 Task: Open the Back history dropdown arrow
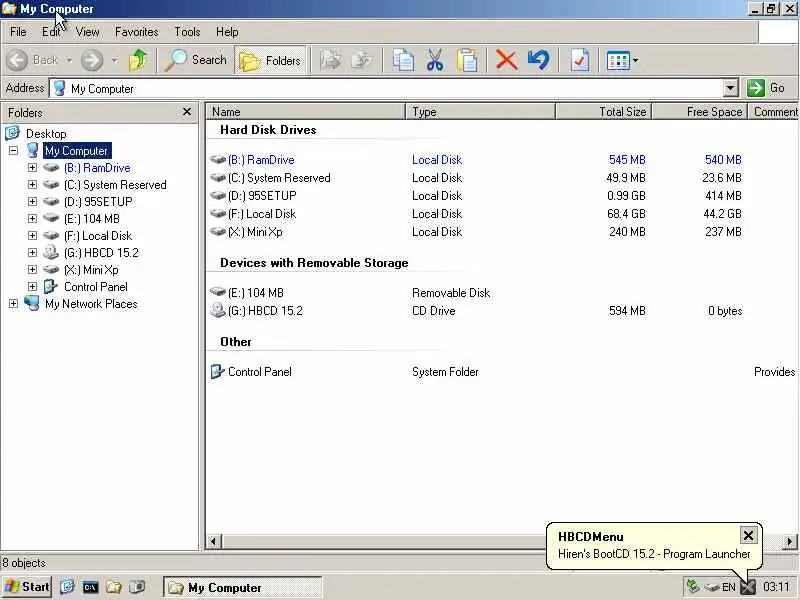(69, 60)
